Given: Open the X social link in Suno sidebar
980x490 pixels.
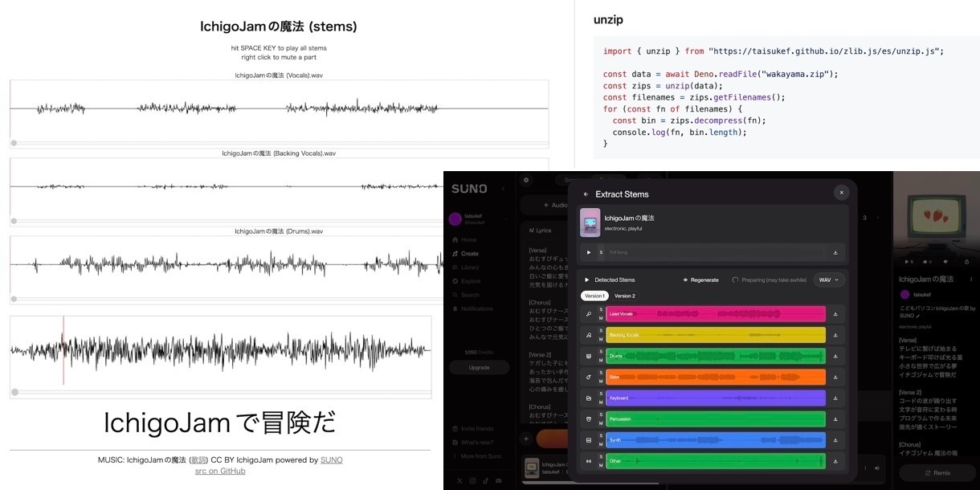Looking at the screenshot, I should click(459, 480).
